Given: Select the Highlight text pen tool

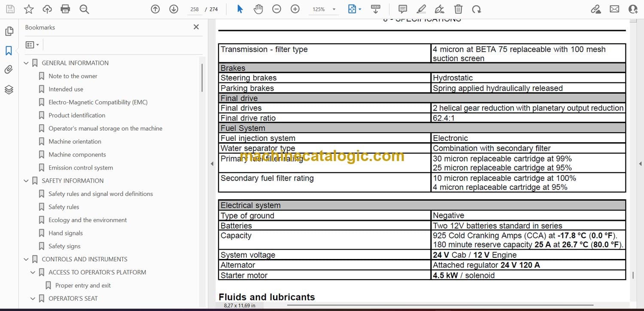Looking at the screenshot, I should tap(421, 9).
